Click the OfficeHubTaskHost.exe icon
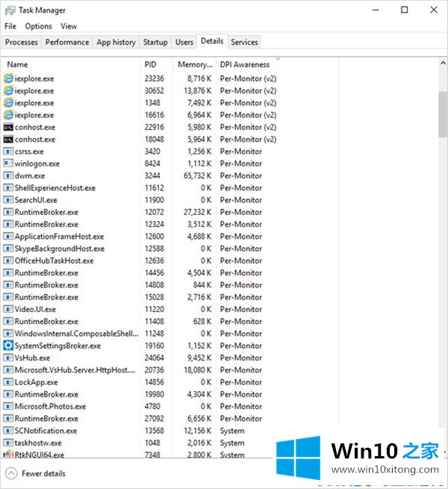Screen dimensions: 448x489 tap(8, 261)
